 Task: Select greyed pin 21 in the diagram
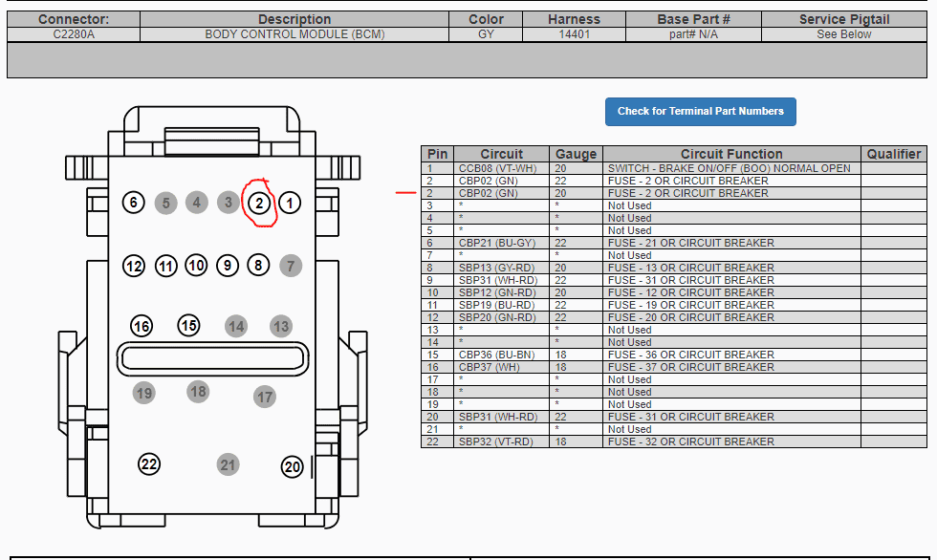pos(228,465)
